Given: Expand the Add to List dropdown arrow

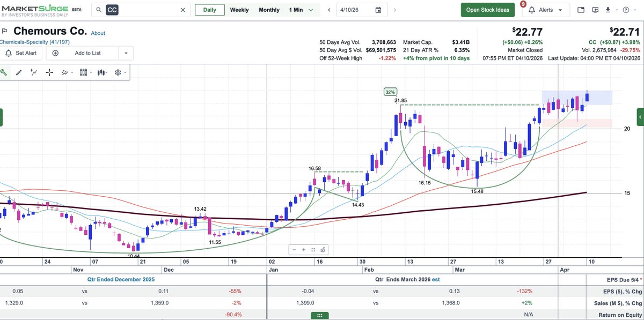Looking at the screenshot, I should pyautogui.click(x=126, y=53).
